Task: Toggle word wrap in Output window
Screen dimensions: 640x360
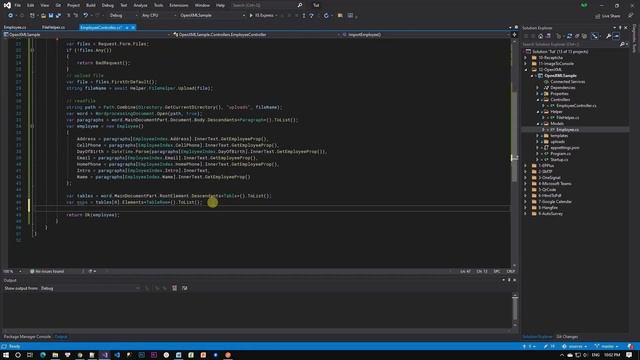Action: pyautogui.click(x=184, y=288)
